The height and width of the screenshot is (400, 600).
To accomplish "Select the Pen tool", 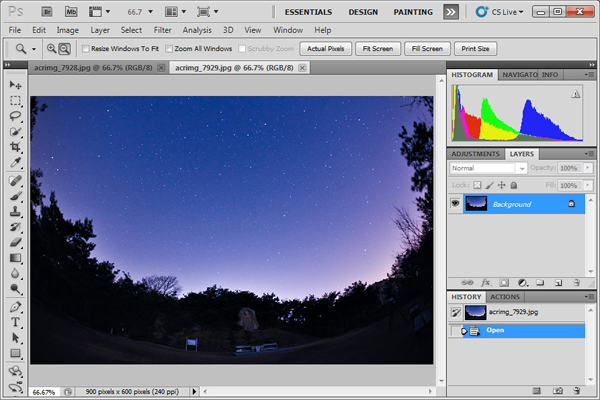I will [15, 307].
